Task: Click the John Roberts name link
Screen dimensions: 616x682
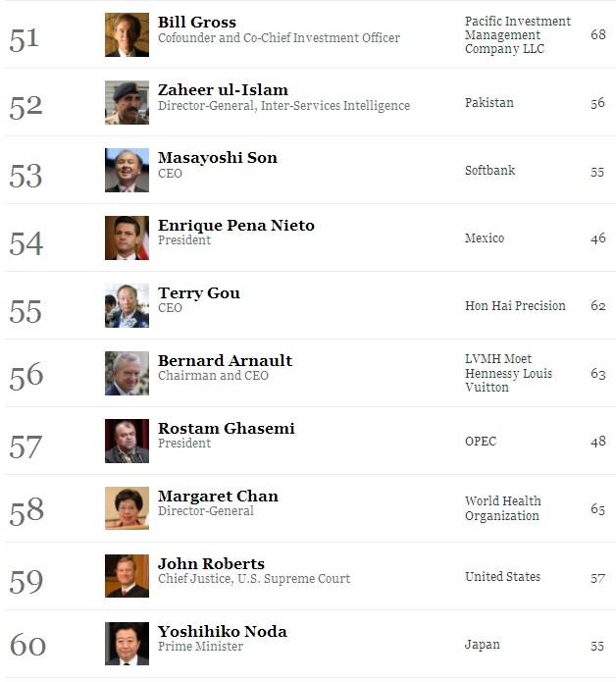Action: click(x=211, y=563)
